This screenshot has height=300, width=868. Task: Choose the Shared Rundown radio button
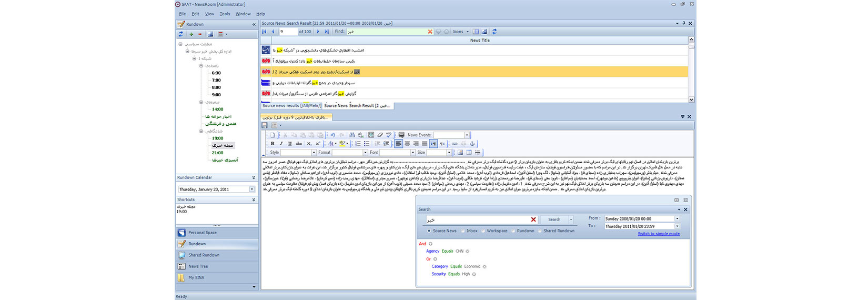(540, 231)
